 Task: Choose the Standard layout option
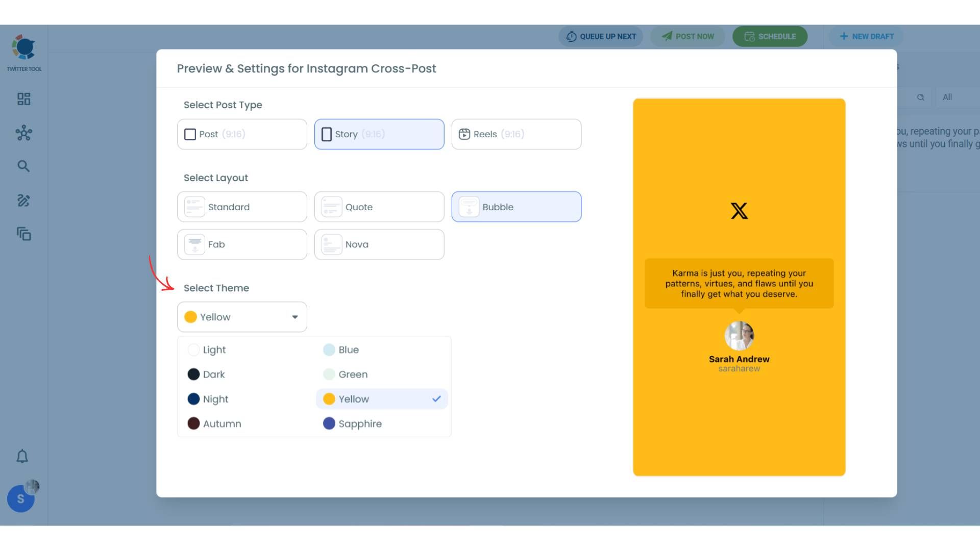pyautogui.click(x=242, y=207)
